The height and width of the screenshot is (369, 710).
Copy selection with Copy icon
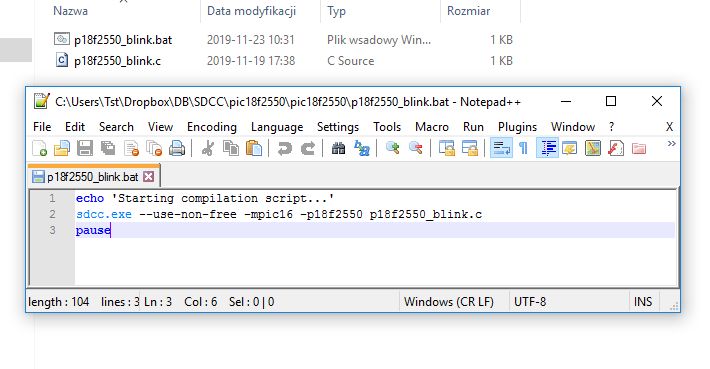point(231,149)
